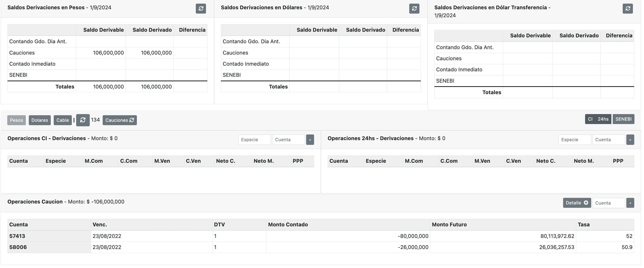Click the refresh icon next to 134
This screenshot has height=268, width=644.
83,120
